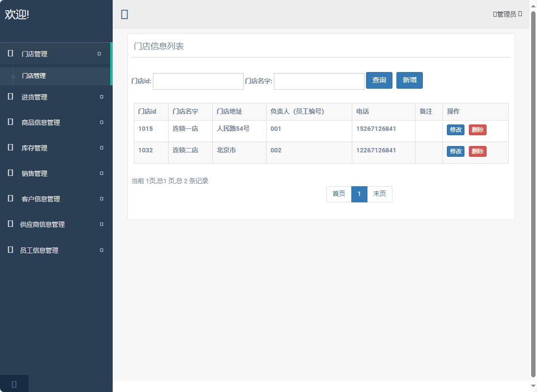This screenshot has height=392, width=537.
Task: Click the scrollbar down arrow
Action: 533,386
